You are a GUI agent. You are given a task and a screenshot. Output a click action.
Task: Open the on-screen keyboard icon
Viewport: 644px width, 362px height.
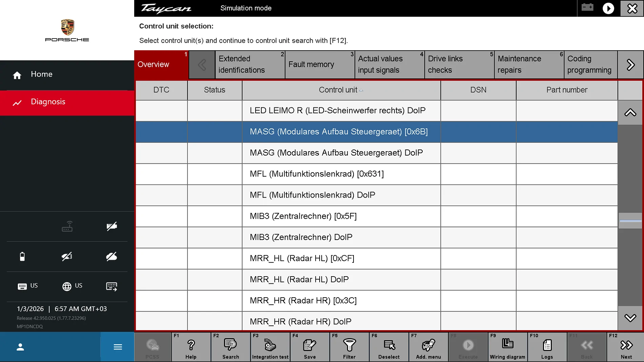click(x=112, y=286)
